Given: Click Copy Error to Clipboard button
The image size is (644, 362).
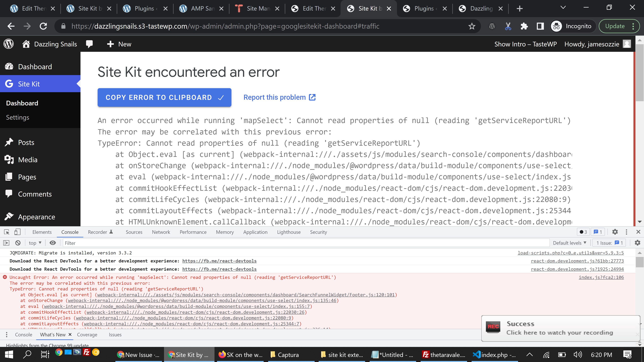Looking at the screenshot, I should pyautogui.click(x=164, y=97).
